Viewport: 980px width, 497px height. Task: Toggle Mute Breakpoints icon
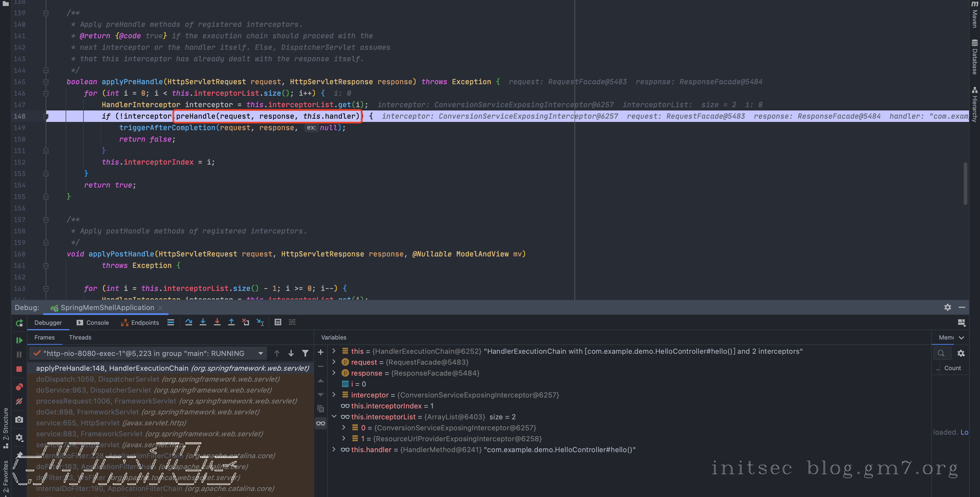[19, 401]
